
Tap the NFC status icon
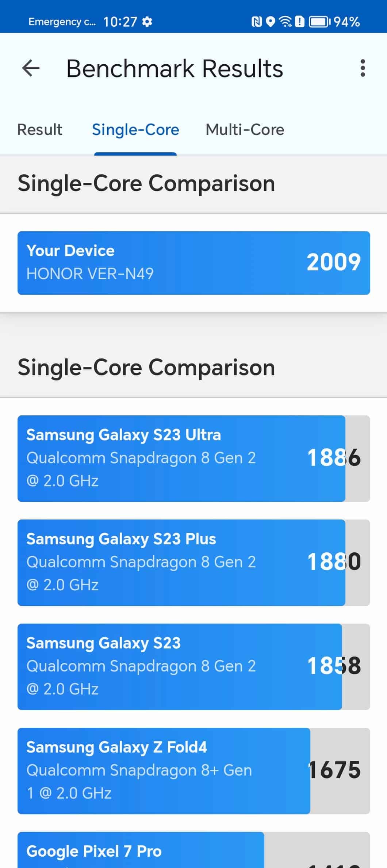pos(257,22)
